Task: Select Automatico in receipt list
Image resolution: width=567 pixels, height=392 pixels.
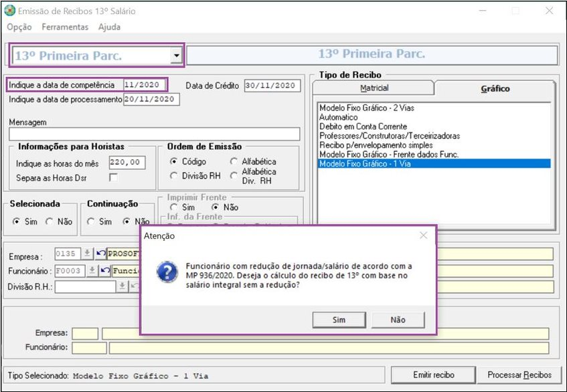Action: coord(338,117)
